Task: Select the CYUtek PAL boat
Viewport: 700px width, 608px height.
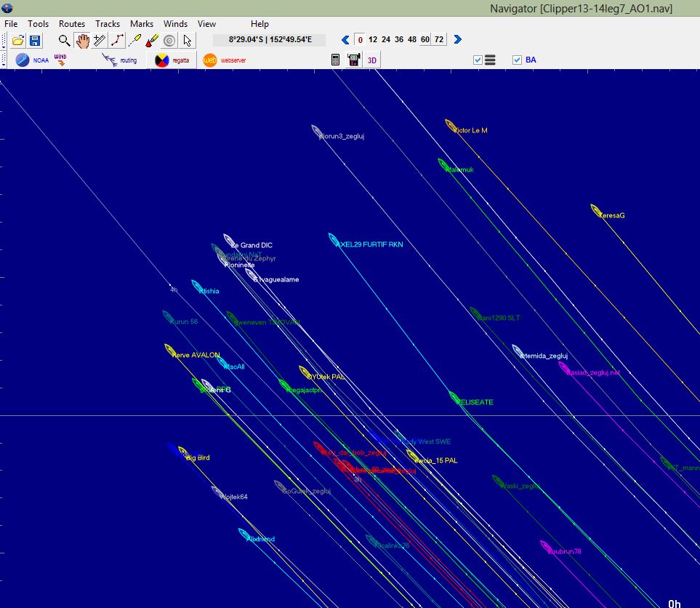Action: tap(305, 372)
